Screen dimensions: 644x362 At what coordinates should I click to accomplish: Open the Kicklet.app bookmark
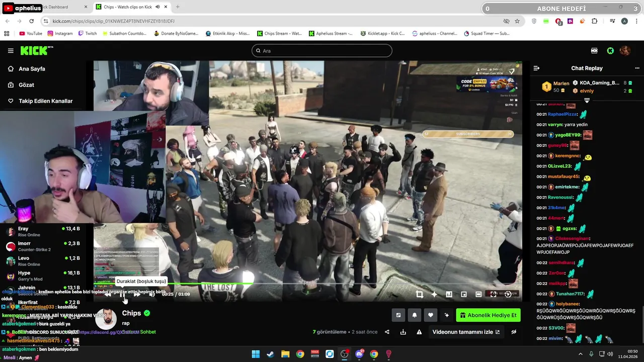click(383, 34)
